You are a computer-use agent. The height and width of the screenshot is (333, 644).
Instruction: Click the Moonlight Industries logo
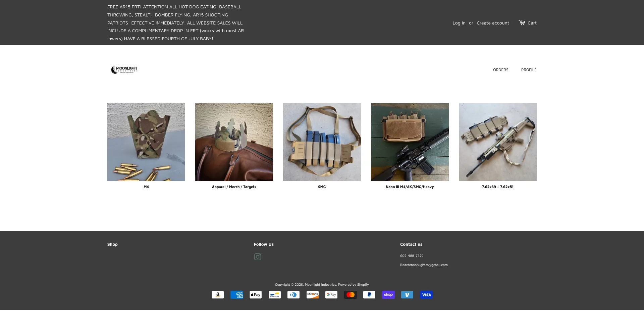(x=124, y=70)
